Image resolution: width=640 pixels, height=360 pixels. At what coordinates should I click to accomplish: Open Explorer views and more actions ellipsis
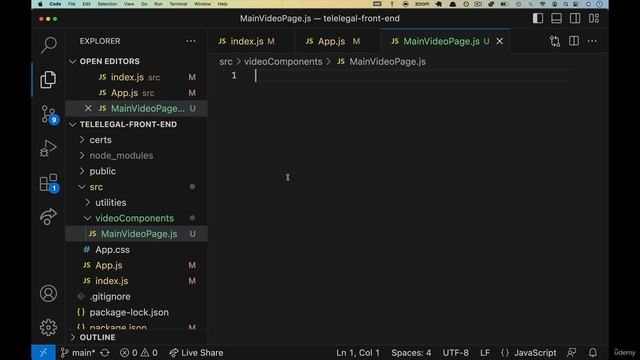191,41
